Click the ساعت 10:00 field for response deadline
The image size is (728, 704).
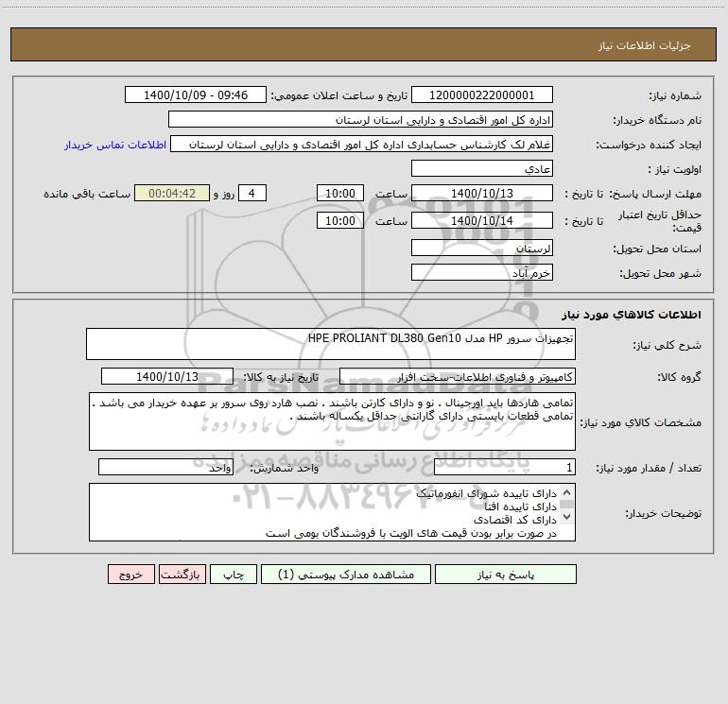pyautogui.click(x=339, y=194)
